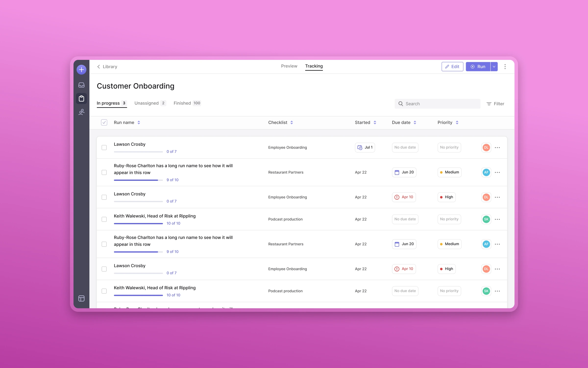Viewport: 588px width, 368px height.
Task: Open No priority selector in Jul 1 row
Action: [449, 147]
